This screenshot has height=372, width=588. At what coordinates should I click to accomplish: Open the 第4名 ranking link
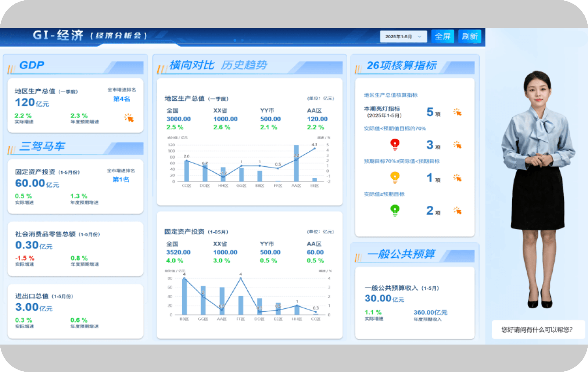click(121, 99)
